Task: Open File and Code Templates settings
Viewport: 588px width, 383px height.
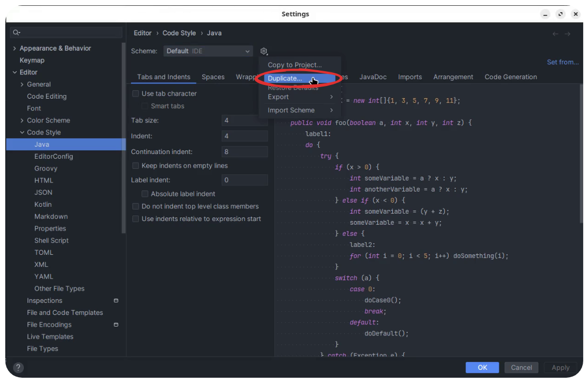Action: click(x=65, y=312)
